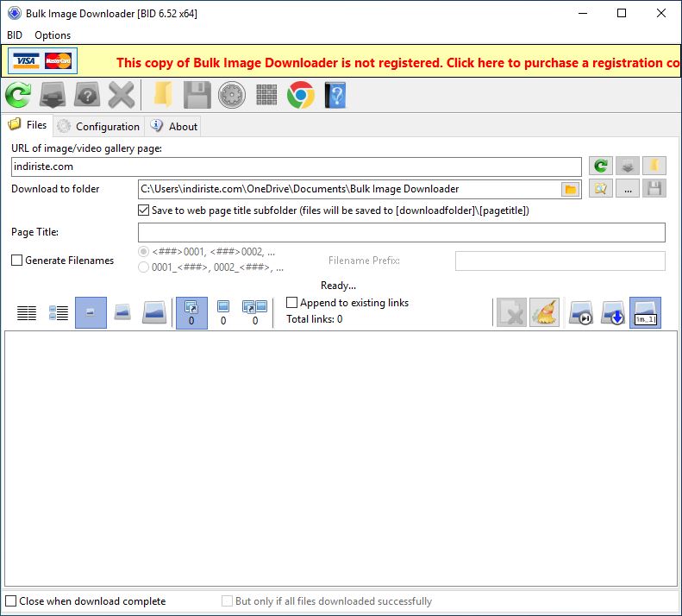This screenshot has height=616, width=682.
Task: Switch to plain list view icon
Action: click(27, 312)
